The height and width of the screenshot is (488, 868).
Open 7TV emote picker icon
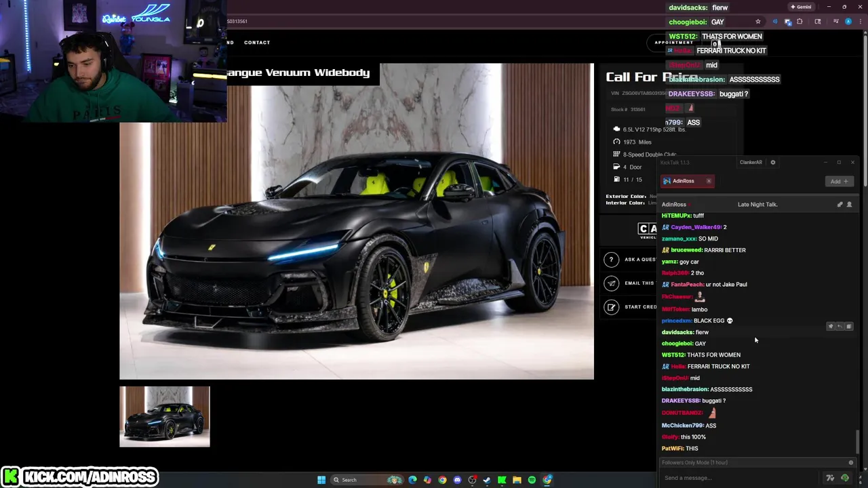830,478
